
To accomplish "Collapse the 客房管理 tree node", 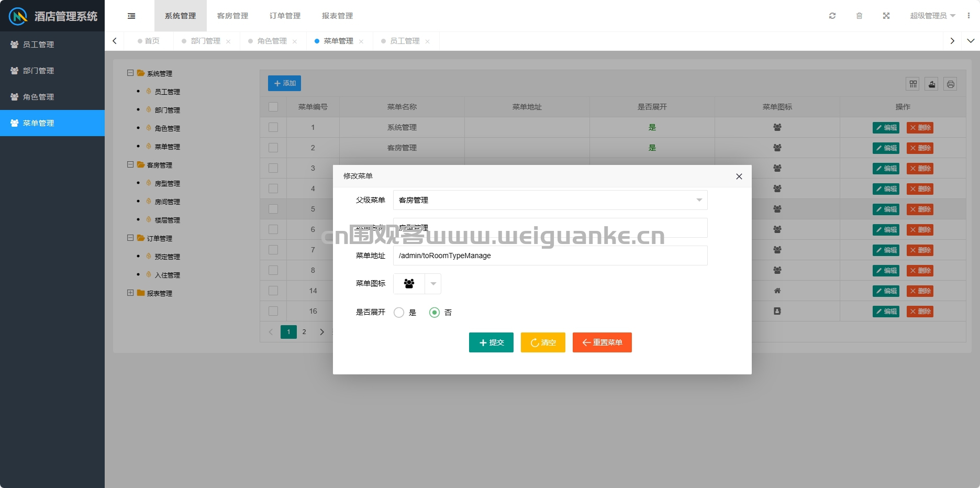I will [x=130, y=165].
